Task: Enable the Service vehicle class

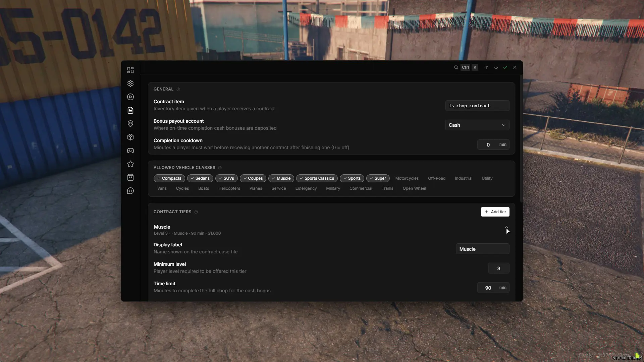Action: point(279,188)
